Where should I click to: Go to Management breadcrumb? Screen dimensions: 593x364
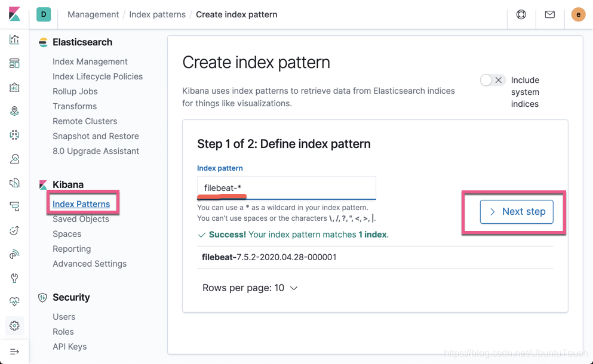click(x=93, y=14)
